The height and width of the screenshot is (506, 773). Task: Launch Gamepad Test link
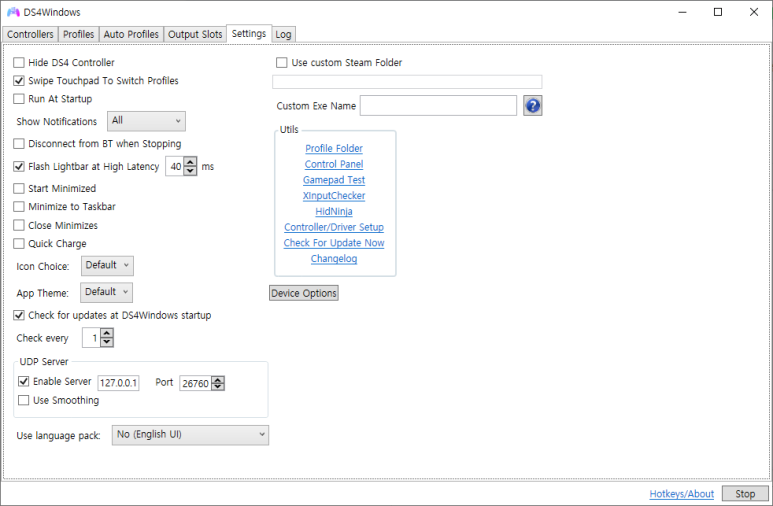pyautogui.click(x=334, y=180)
